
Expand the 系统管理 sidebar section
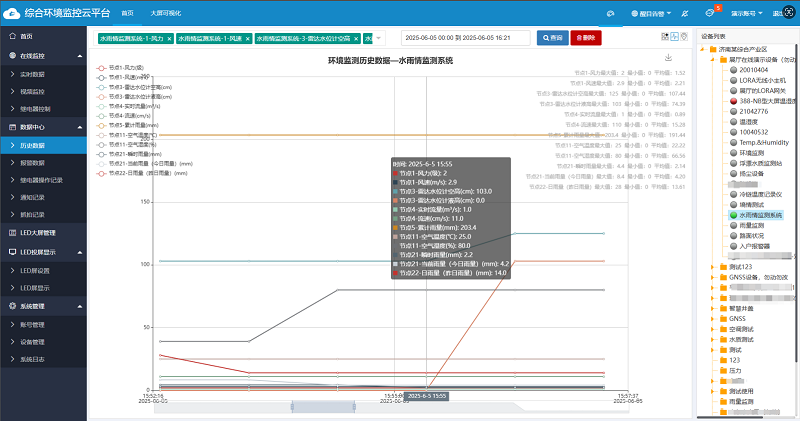click(x=77, y=306)
